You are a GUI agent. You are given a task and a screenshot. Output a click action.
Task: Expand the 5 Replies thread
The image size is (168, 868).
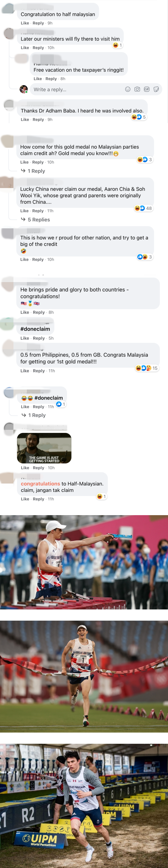(36, 220)
